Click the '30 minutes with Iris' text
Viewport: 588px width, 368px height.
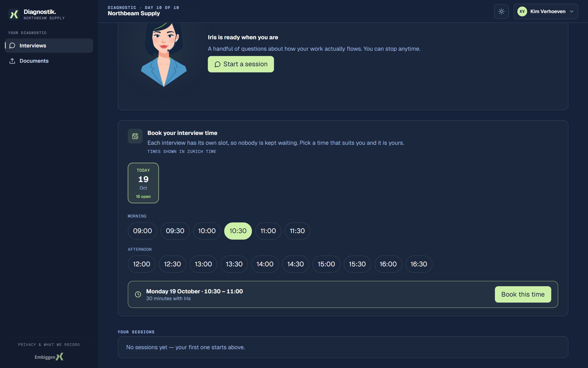click(168, 298)
